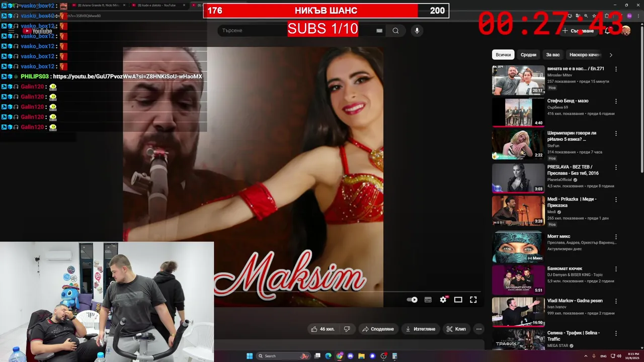Click the ENG language indicator
The image size is (644, 362).
click(x=603, y=356)
